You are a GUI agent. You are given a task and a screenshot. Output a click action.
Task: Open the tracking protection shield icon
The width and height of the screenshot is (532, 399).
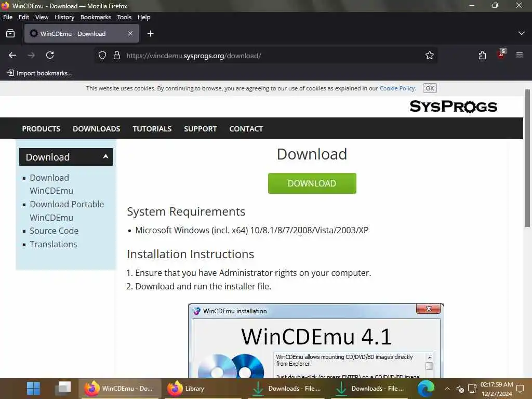(102, 55)
